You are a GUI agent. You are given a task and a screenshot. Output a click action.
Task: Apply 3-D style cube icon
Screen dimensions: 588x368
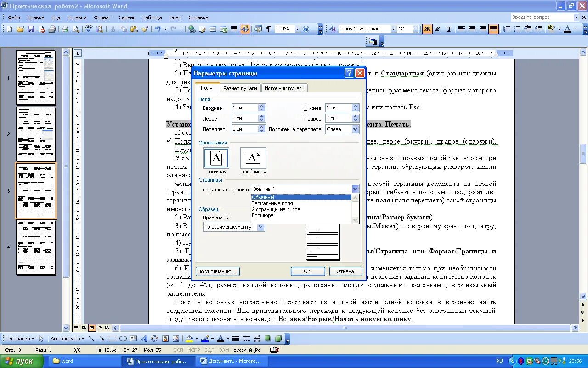pos(278,339)
